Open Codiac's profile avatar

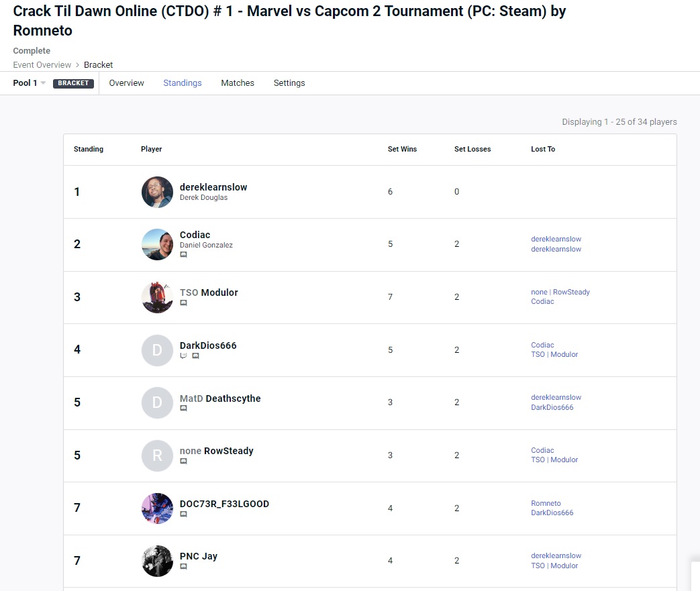[x=157, y=244]
